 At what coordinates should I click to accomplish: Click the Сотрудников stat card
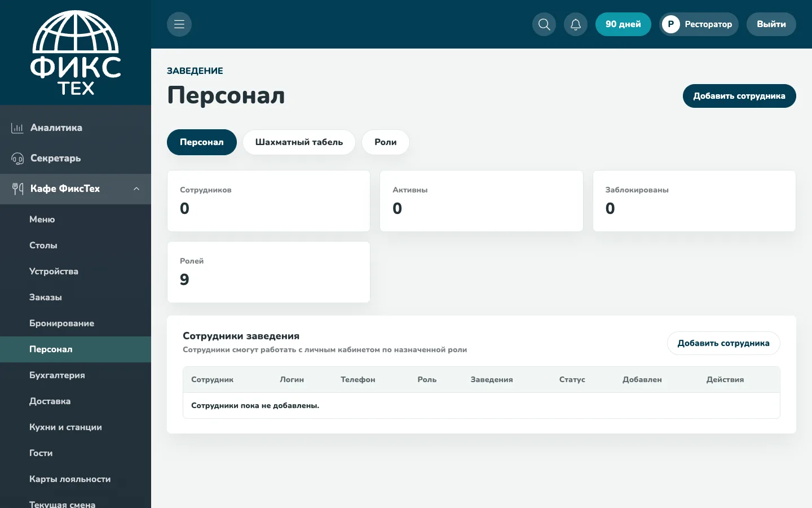(268, 201)
